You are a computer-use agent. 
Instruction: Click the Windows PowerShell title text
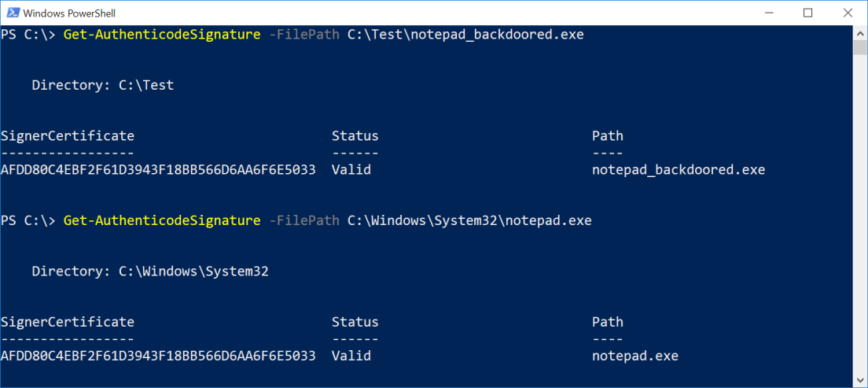(x=66, y=13)
